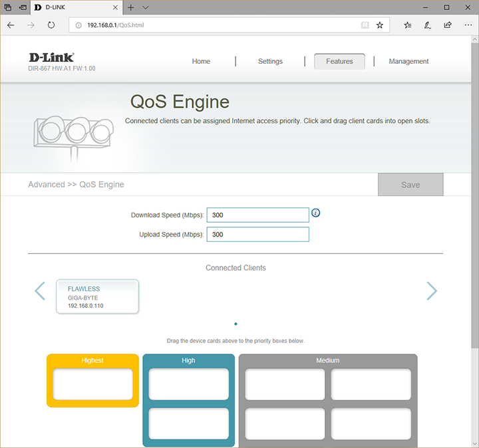Click the browser back arrow
This screenshot has width=479, height=448.
tap(11, 25)
